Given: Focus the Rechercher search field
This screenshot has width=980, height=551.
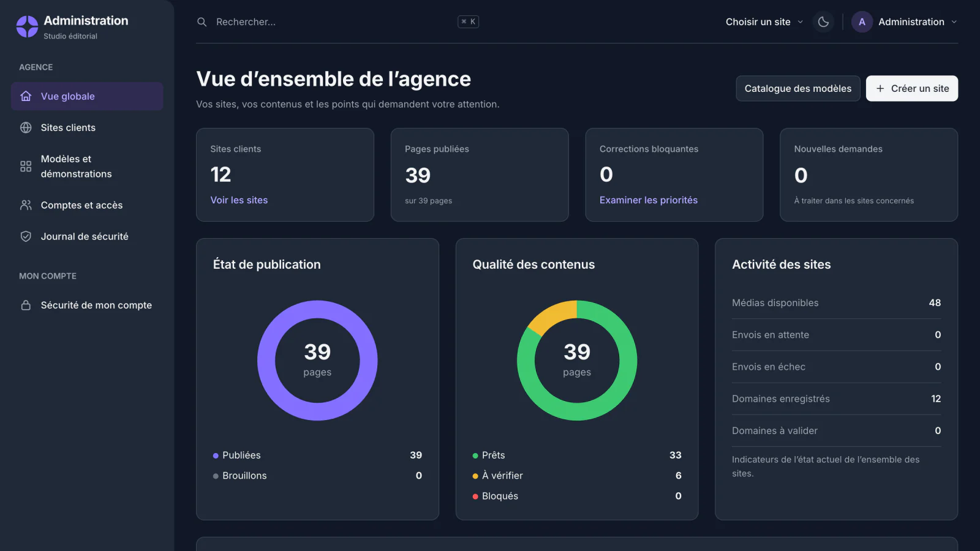Looking at the screenshot, I should pyautogui.click(x=337, y=22).
